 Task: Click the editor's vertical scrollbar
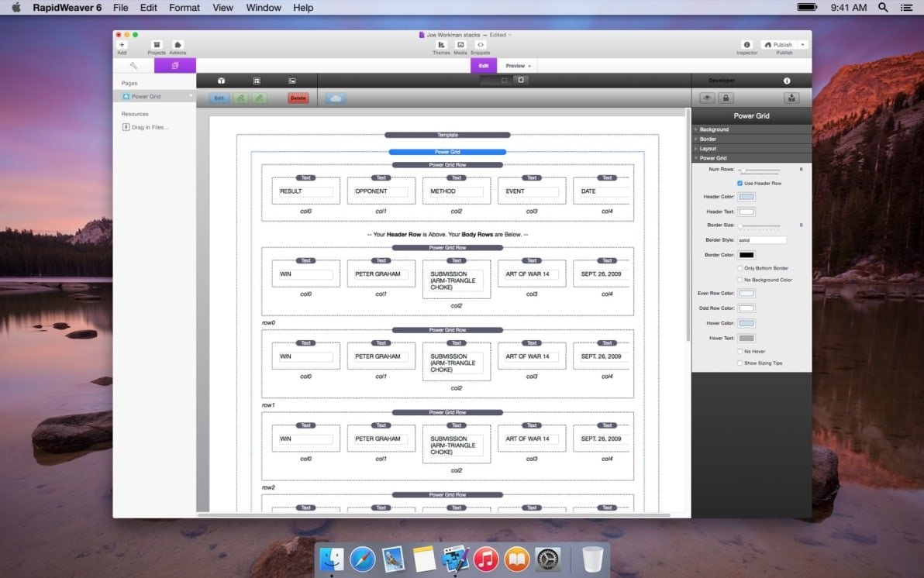coord(688,225)
